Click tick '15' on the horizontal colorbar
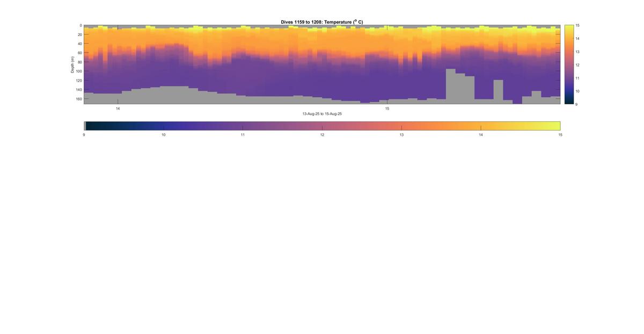644x334 pixels. click(x=560, y=135)
